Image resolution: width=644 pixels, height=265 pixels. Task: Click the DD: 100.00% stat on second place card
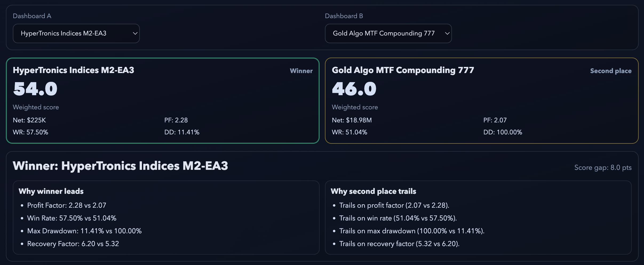click(503, 132)
